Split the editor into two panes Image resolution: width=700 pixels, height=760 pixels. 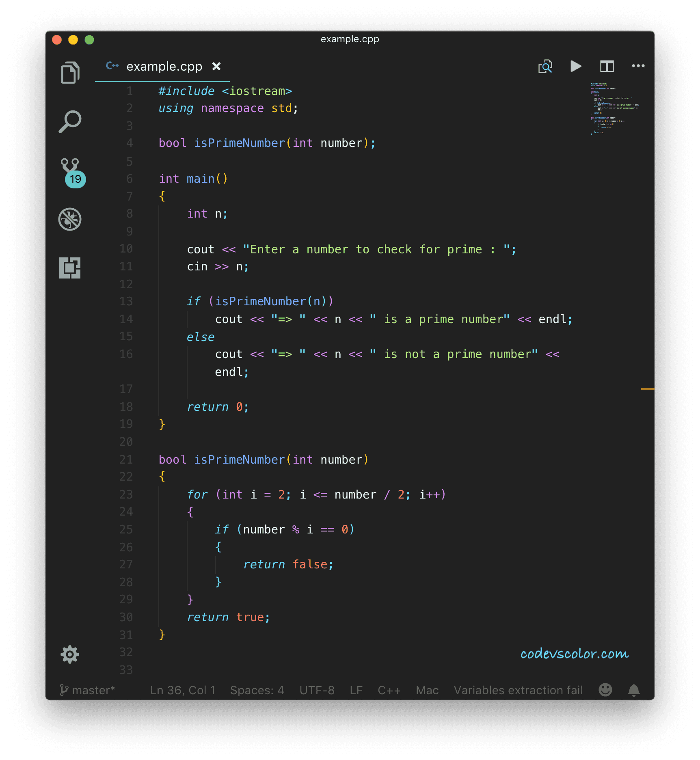[607, 66]
